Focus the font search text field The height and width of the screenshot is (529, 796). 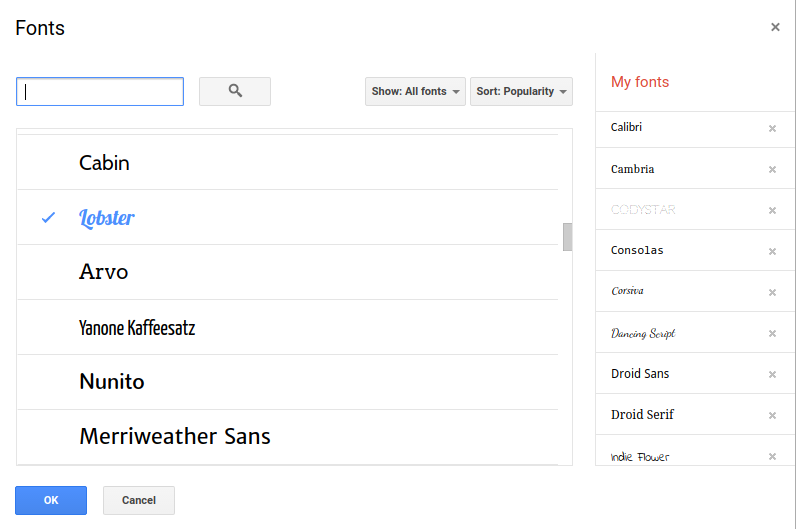pos(100,92)
